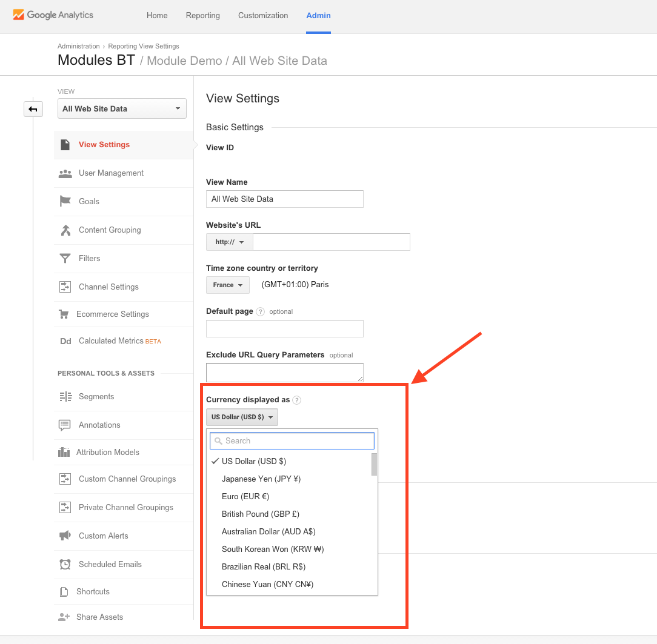Click the View Name text field
The height and width of the screenshot is (644, 657).
pyautogui.click(x=284, y=199)
